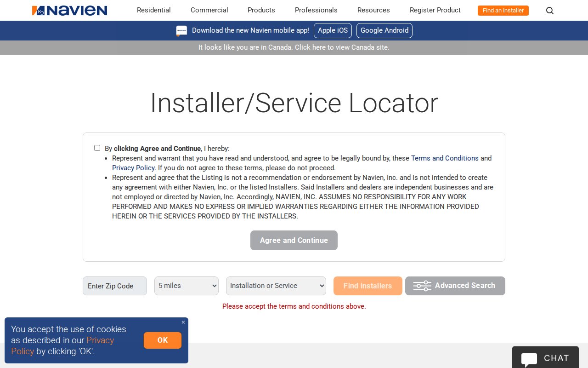
Task: Click the Navien logo
Action: pos(69,11)
